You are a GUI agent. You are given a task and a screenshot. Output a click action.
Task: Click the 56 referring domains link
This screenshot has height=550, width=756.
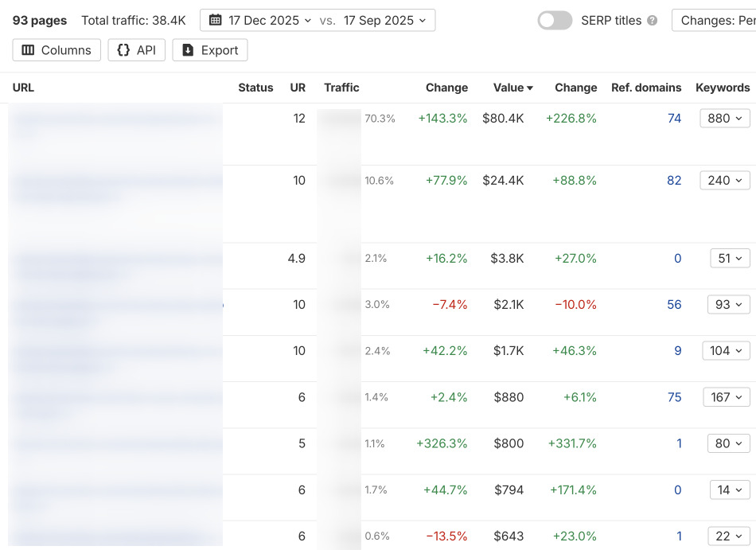(x=674, y=305)
